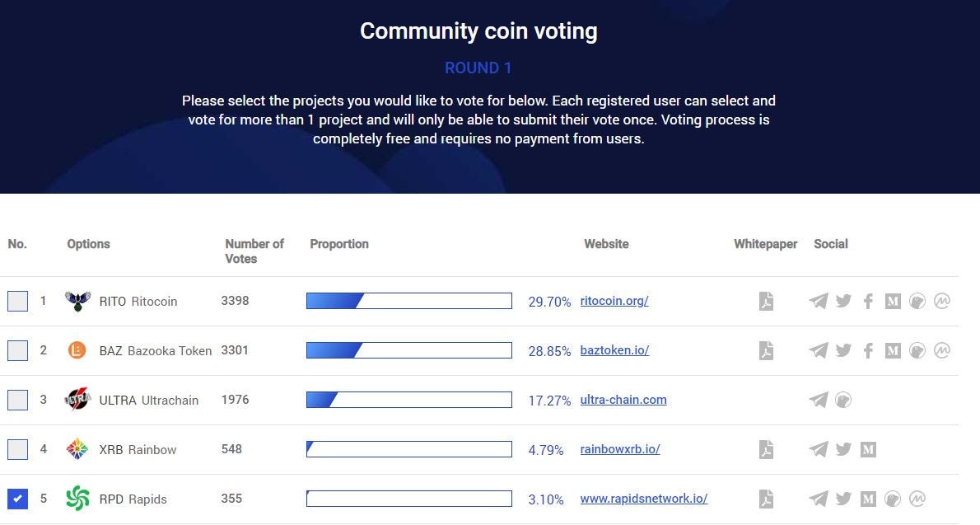Open Ultrachain's Telegram icon
The width and height of the screenshot is (980, 525).
pos(819,400)
